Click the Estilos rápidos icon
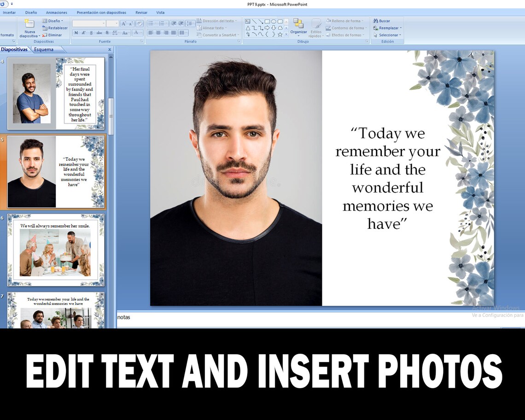Image resolution: width=525 pixels, height=420 pixels. [316, 27]
